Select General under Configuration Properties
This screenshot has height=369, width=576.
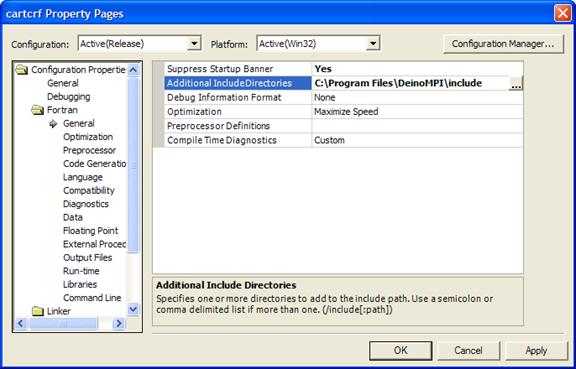pos(63,83)
